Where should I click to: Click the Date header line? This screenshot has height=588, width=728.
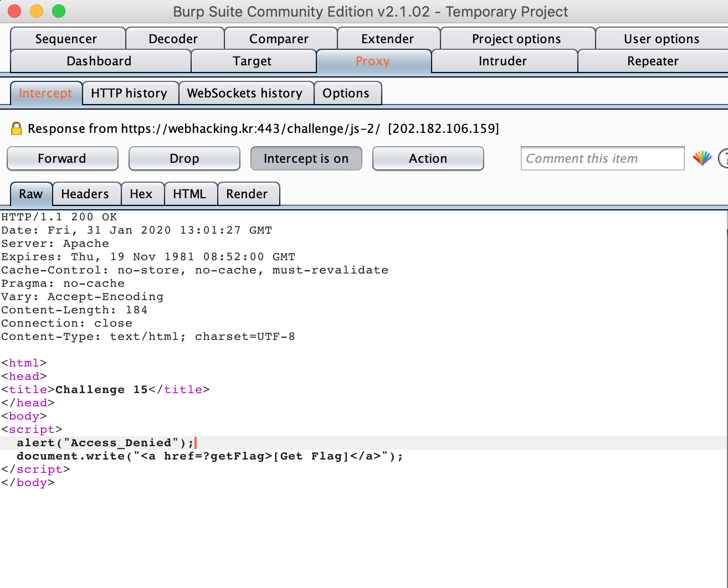137,230
